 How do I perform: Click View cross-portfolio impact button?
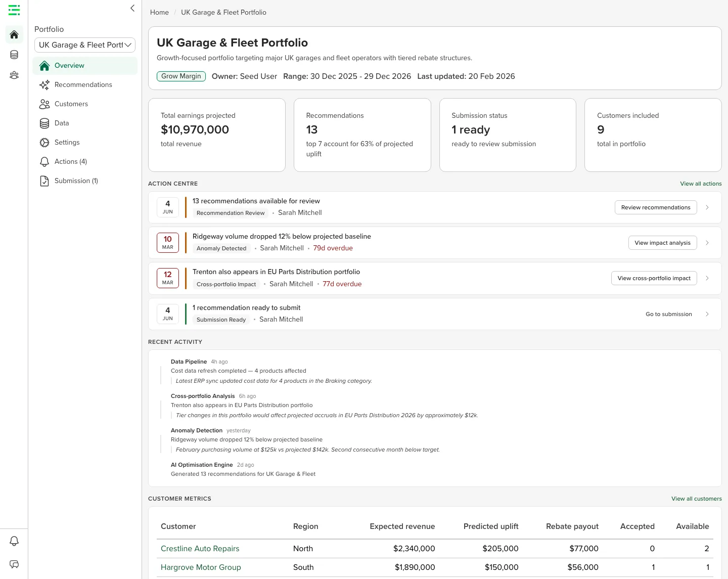[654, 278]
